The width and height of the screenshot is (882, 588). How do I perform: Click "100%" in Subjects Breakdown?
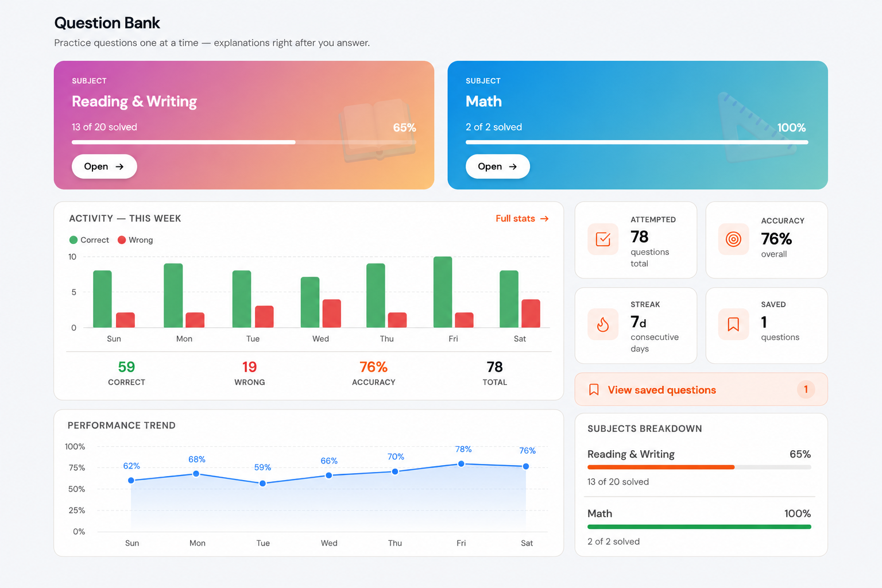pyautogui.click(x=798, y=513)
